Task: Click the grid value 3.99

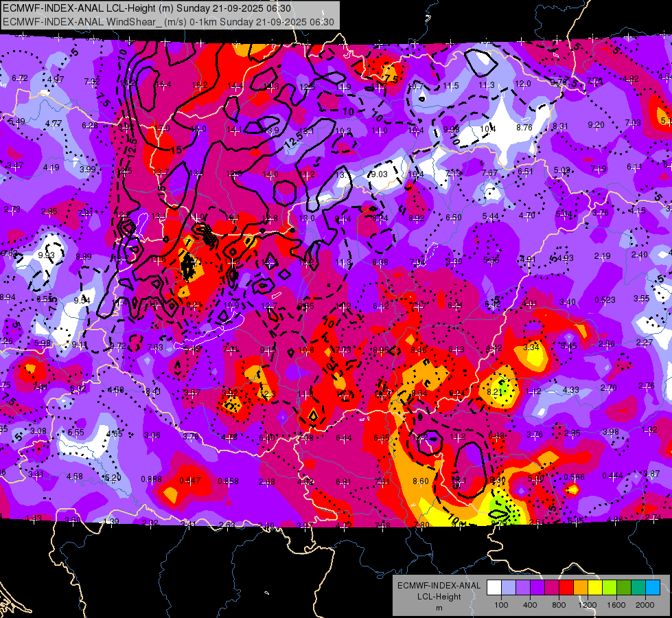Action: coord(87,169)
